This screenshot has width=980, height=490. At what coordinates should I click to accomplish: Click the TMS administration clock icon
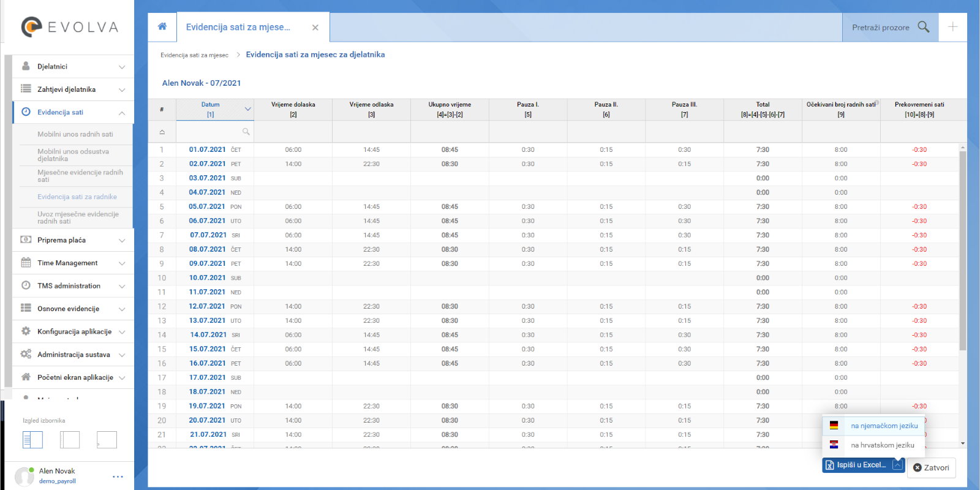pyautogui.click(x=26, y=285)
